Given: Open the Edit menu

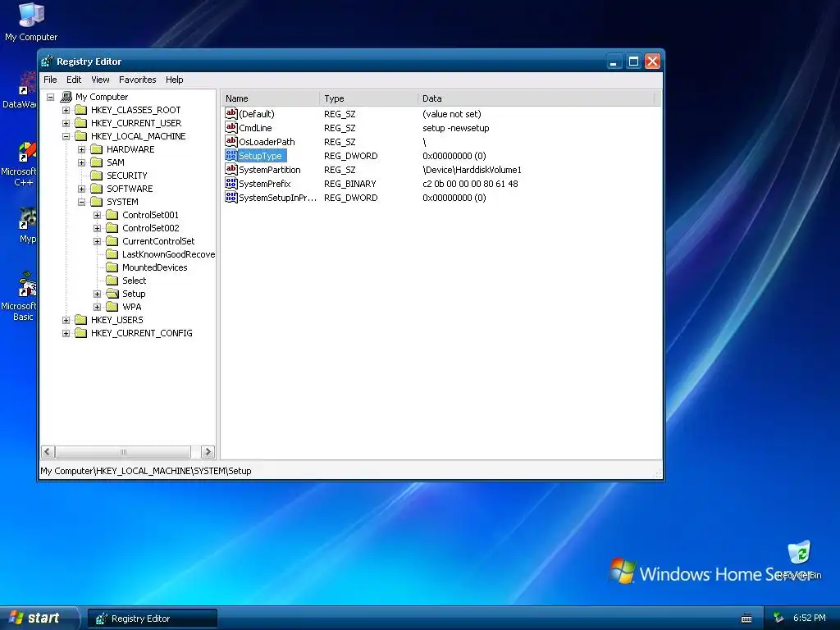Looking at the screenshot, I should [x=74, y=80].
